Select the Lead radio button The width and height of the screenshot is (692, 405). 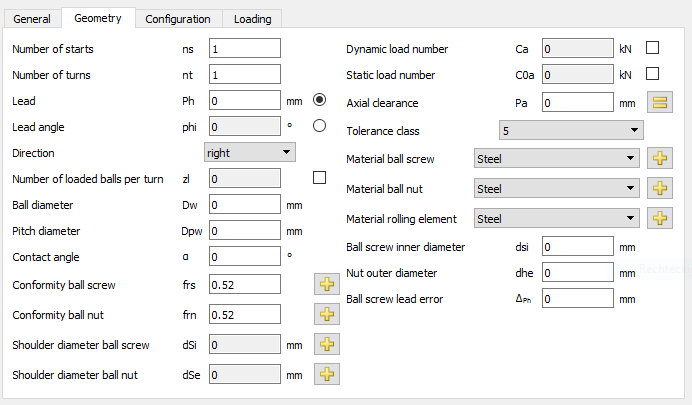point(320,100)
